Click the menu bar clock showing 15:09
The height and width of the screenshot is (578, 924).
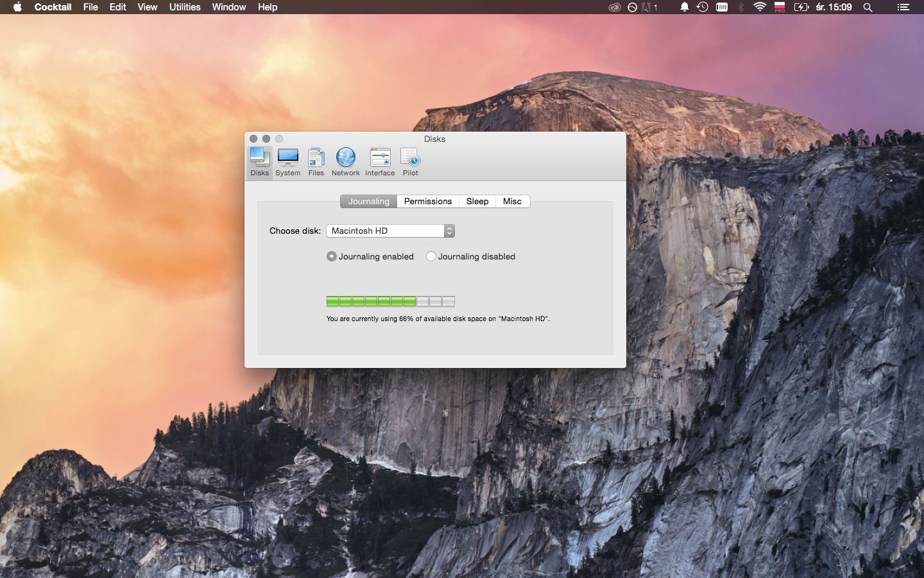834,7
